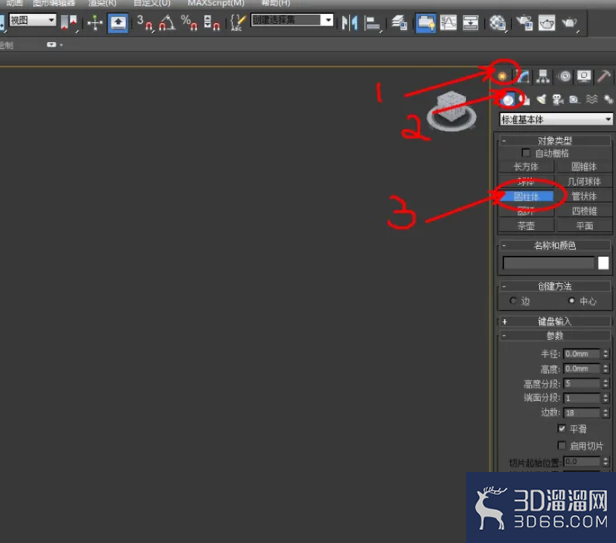Collapse the 名称和颜色 rollout

click(x=554, y=246)
